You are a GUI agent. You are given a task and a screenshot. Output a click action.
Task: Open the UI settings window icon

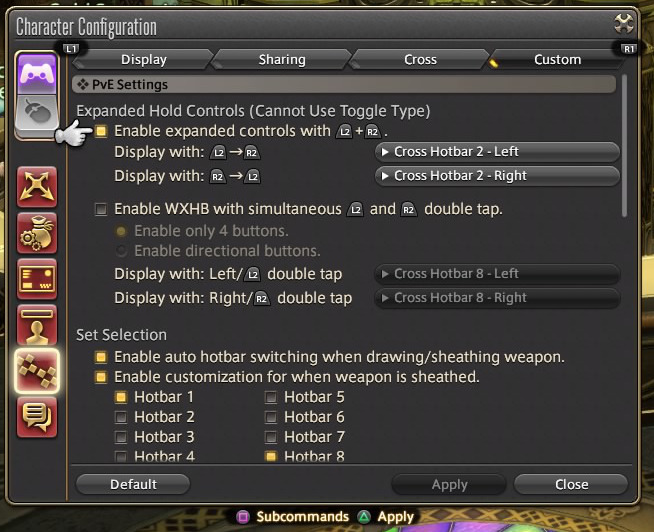click(37, 279)
